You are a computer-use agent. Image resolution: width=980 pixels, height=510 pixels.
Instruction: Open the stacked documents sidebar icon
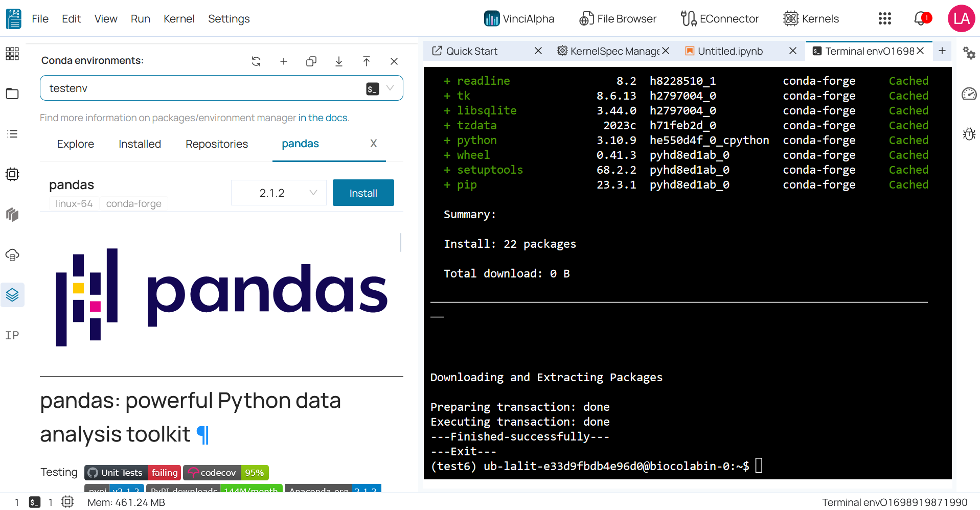coord(12,214)
